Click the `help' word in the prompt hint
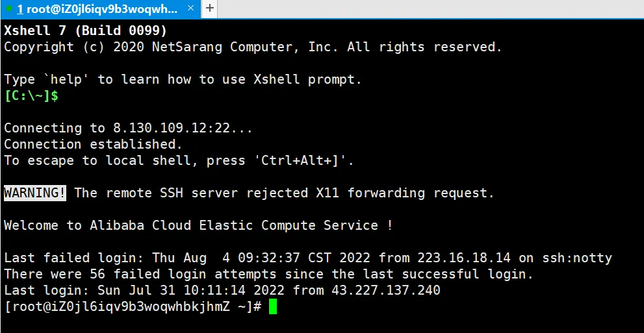This screenshot has width=644, height=333. pos(66,79)
